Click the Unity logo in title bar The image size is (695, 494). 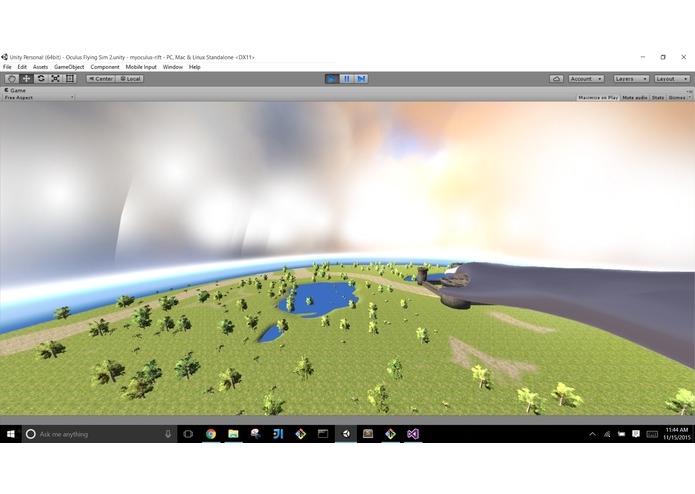tap(4, 57)
